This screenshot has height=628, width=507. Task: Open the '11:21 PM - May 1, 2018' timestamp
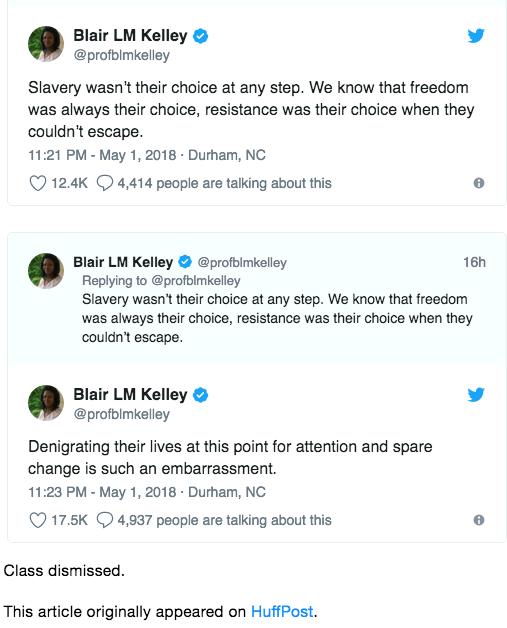point(102,155)
